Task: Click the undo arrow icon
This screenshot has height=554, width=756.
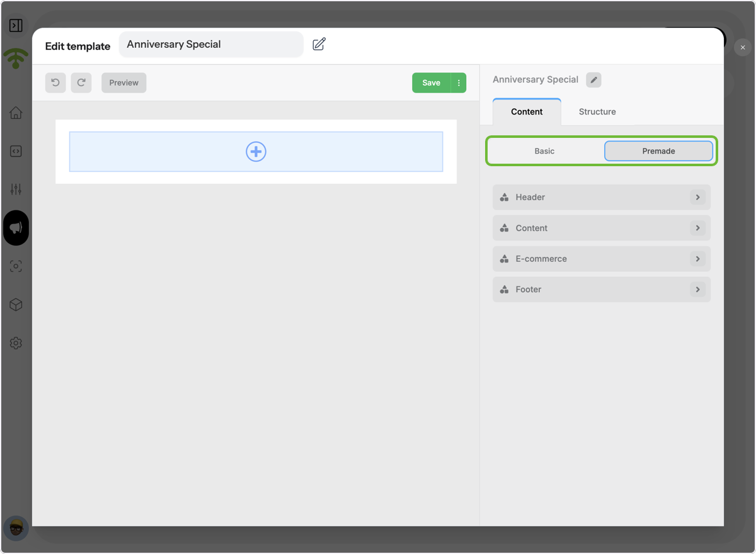Action: click(x=55, y=82)
